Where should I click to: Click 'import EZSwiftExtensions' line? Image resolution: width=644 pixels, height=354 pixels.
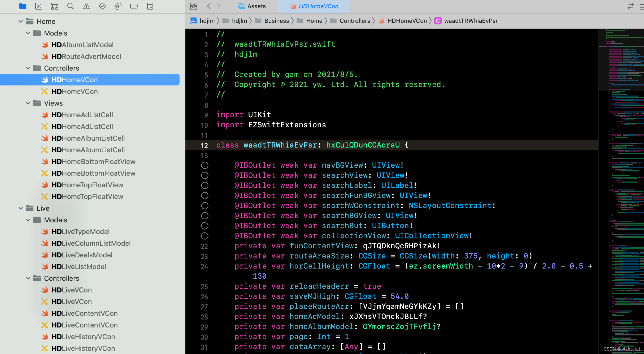pyautogui.click(x=271, y=125)
